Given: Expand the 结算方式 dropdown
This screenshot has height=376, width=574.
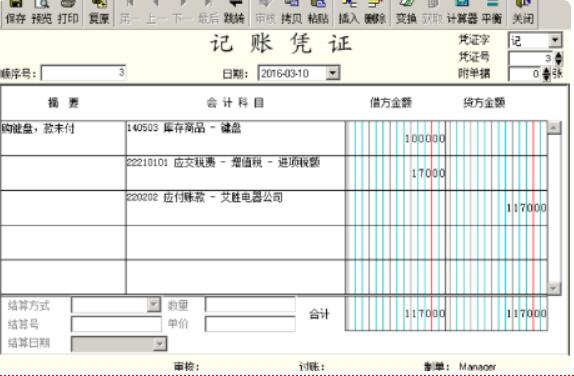Looking at the screenshot, I should click(154, 304).
